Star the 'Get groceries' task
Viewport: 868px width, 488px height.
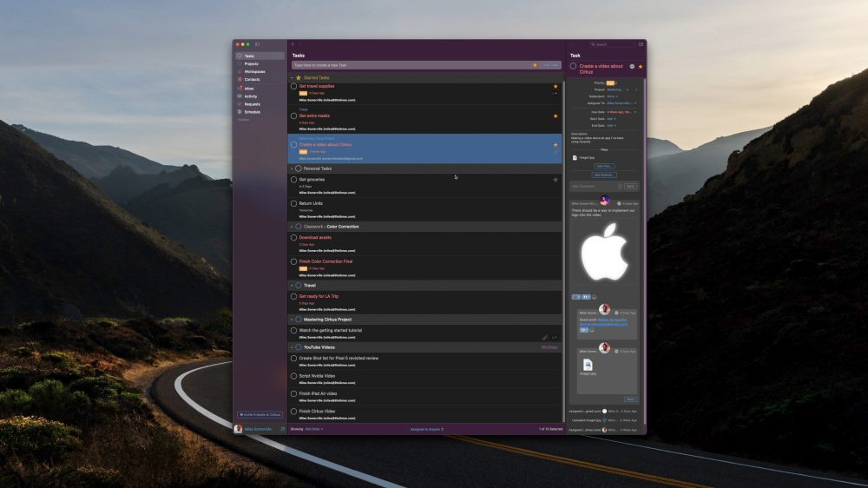[556, 180]
